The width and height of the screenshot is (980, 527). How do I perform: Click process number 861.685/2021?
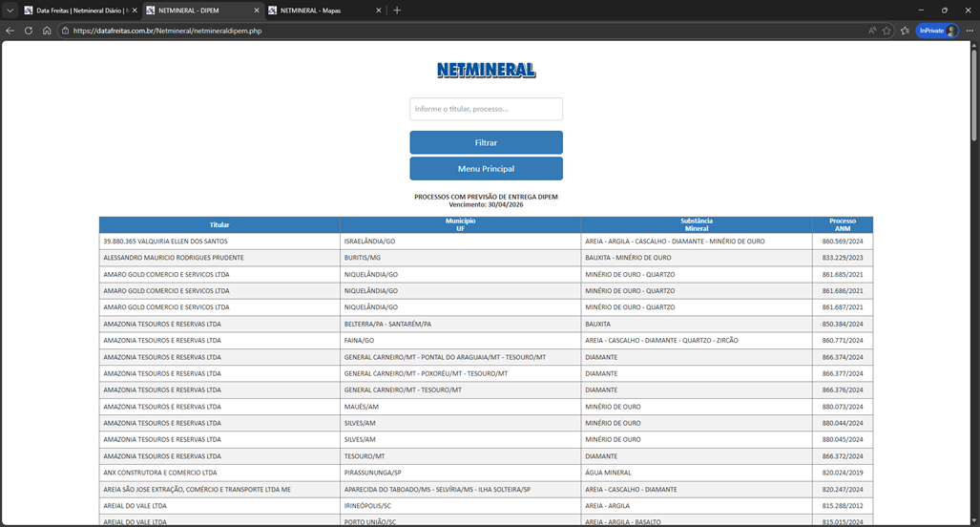pos(843,274)
